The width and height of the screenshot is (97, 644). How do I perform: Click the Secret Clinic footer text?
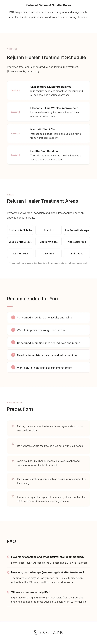click(51, 632)
